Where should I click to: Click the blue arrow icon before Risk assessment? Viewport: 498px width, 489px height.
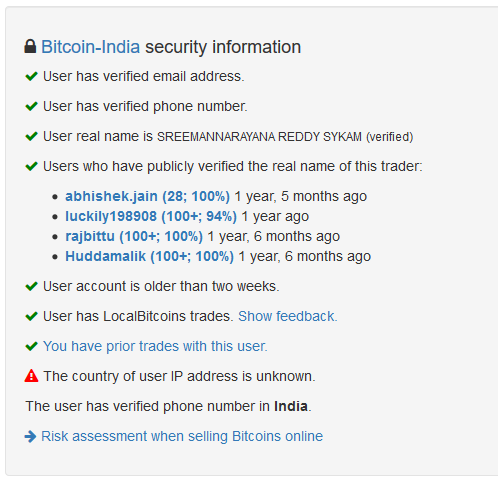(30, 436)
